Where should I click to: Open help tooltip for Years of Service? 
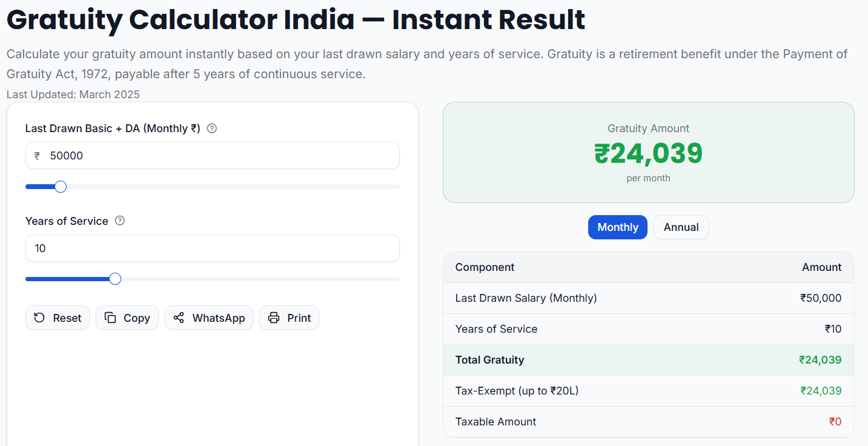click(119, 221)
